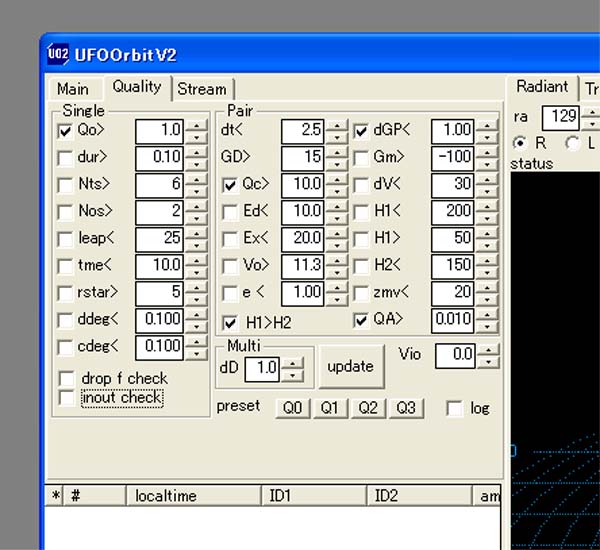Tick the dV< checkbox
Screen dimensions: 600x550
click(361, 185)
